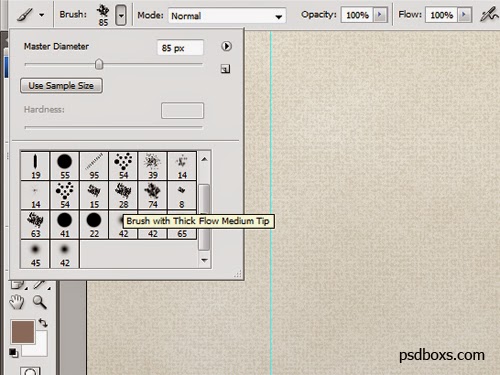Select the size 15 rough bristle brush

pos(94,195)
